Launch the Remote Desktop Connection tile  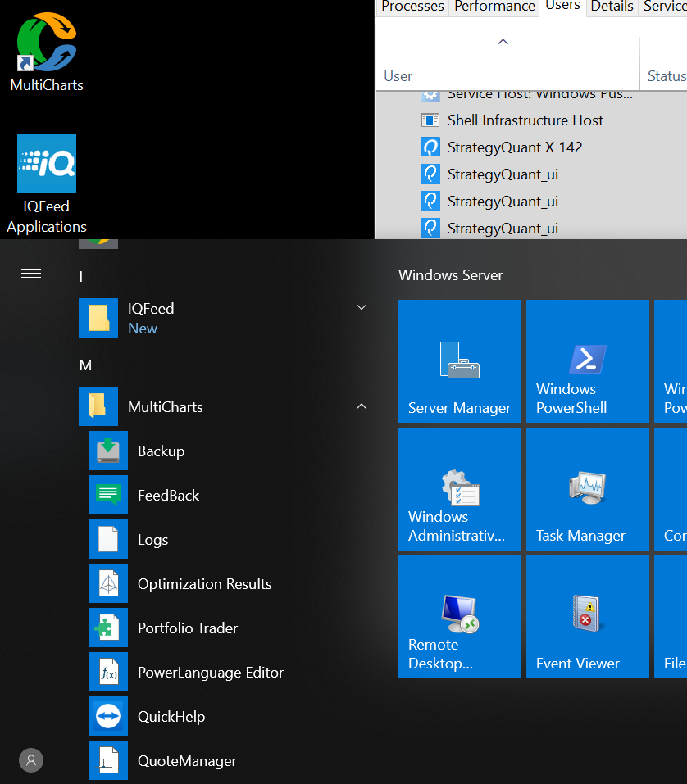pyautogui.click(x=460, y=617)
